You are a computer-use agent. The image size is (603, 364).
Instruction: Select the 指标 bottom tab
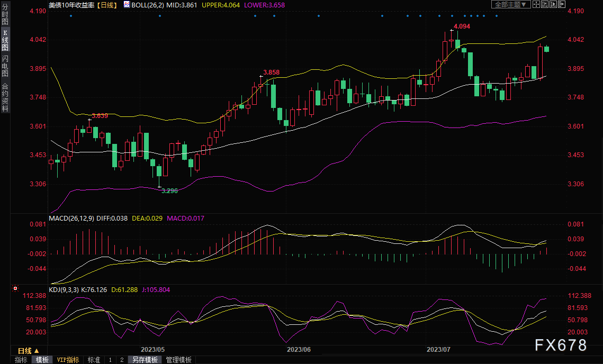point(21,360)
